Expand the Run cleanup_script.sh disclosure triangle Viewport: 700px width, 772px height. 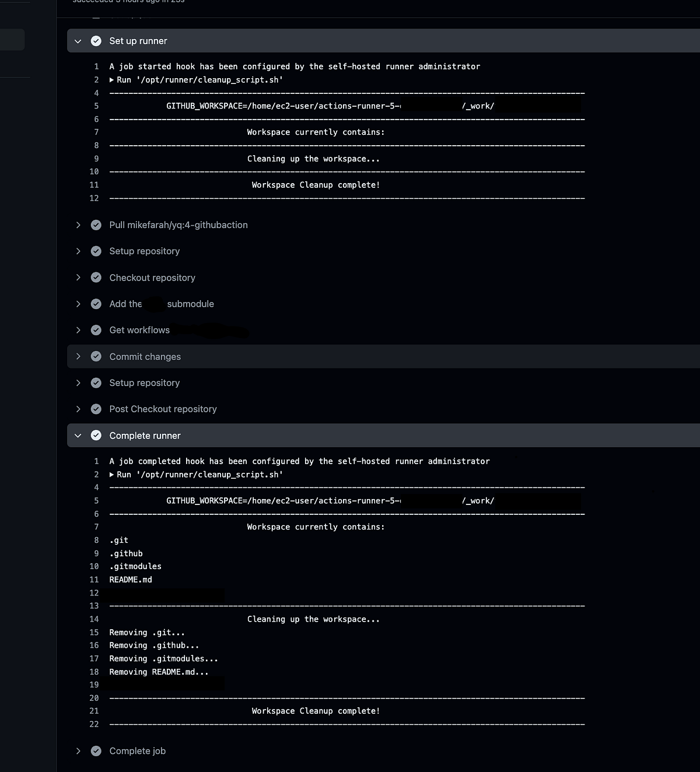[x=111, y=80]
